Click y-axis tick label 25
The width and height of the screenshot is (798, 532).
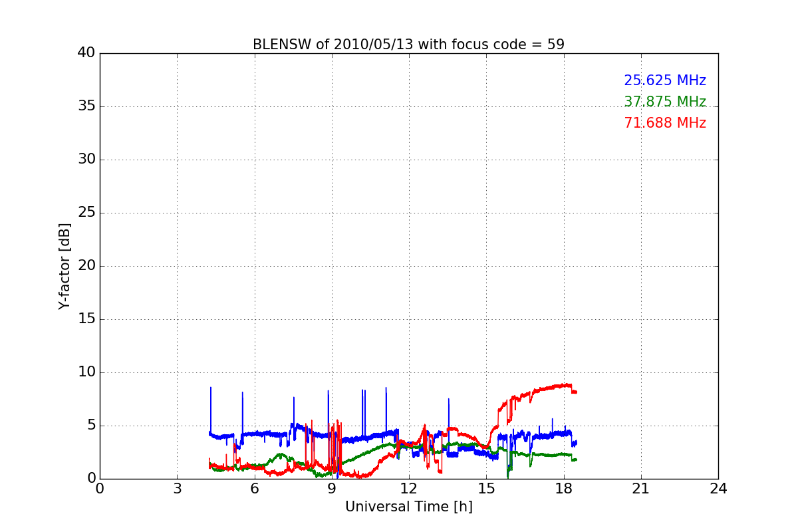[x=86, y=213]
